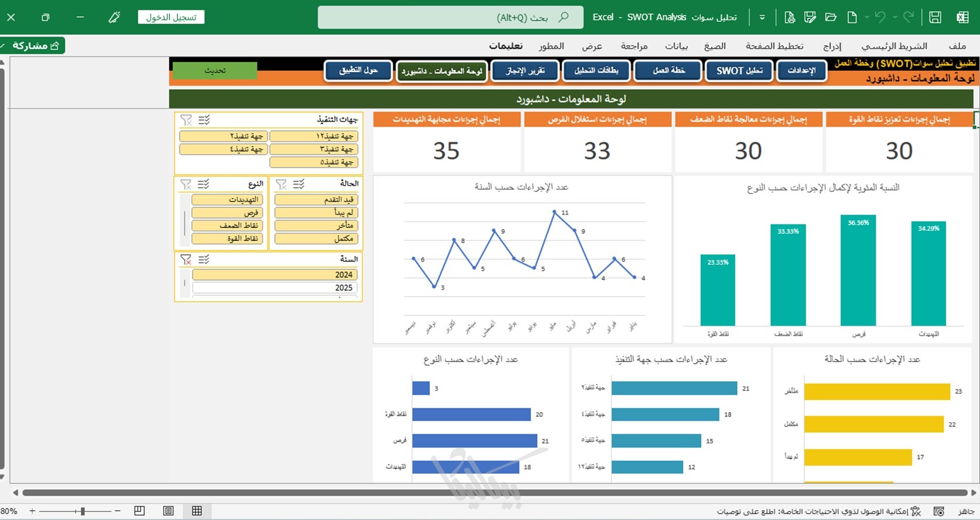
Task: Click the Open folder icon in title bar
Action: [831, 17]
